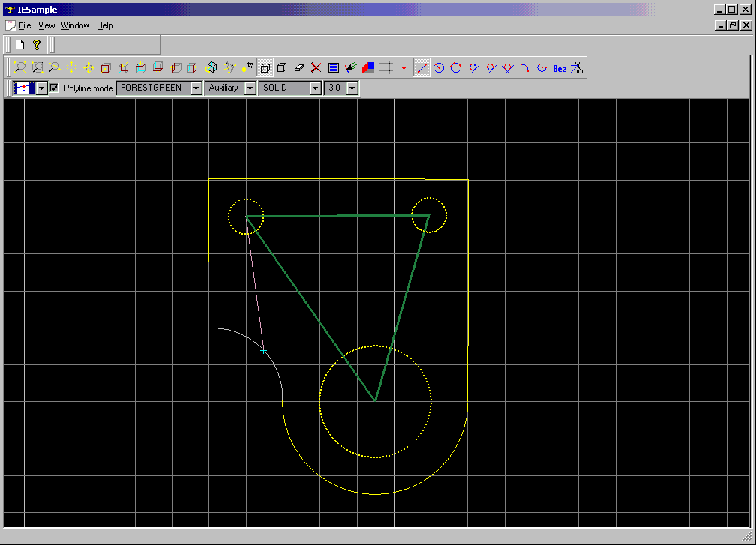Open the View menu
The width and height of the screenshot is (756, 545).
click(46, 25)
